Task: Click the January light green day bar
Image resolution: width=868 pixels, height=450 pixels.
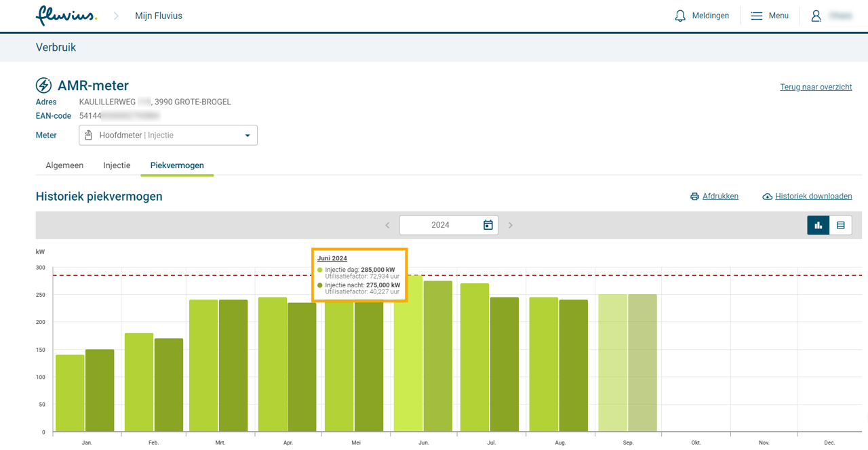Action: click(70, 393)
